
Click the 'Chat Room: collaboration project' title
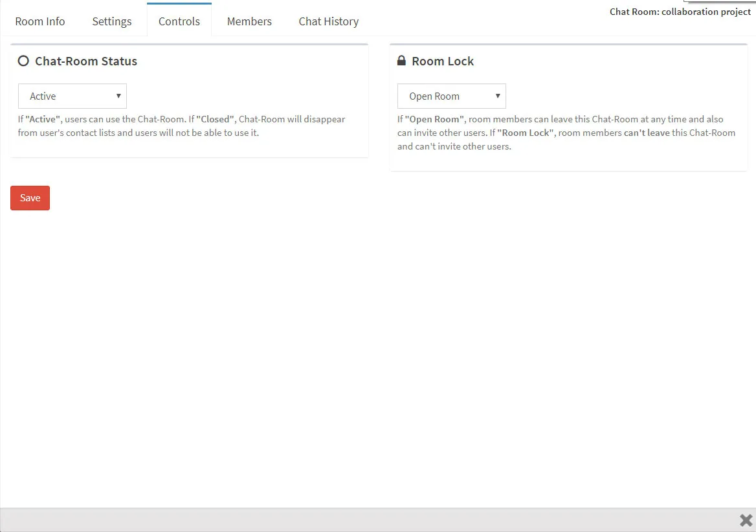[x=680, y=12]
